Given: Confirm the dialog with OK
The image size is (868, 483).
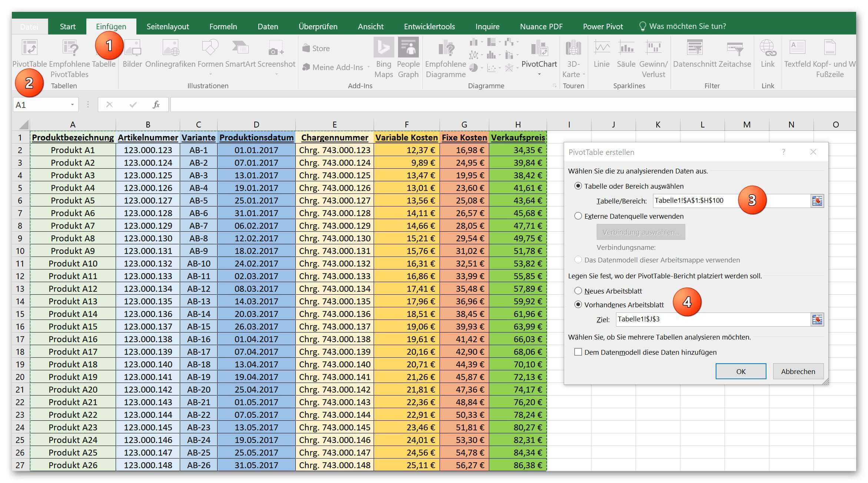Looking at the screenshot, I should point(741,371).
